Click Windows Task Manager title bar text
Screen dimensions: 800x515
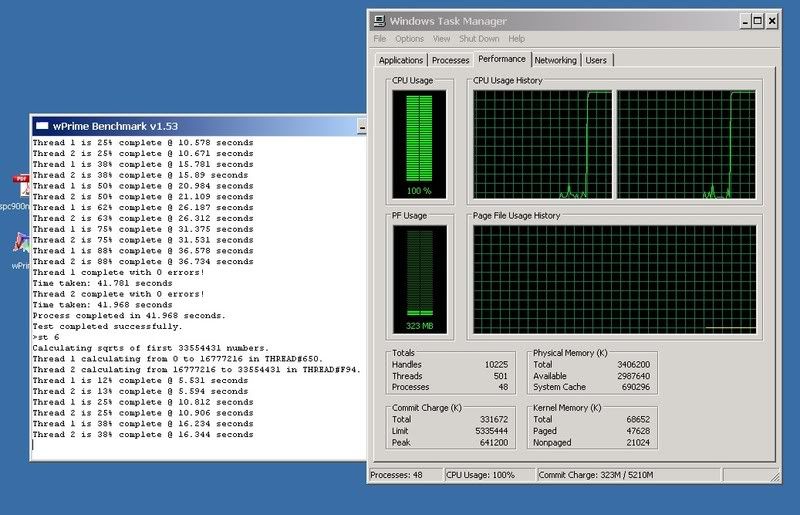448,21
